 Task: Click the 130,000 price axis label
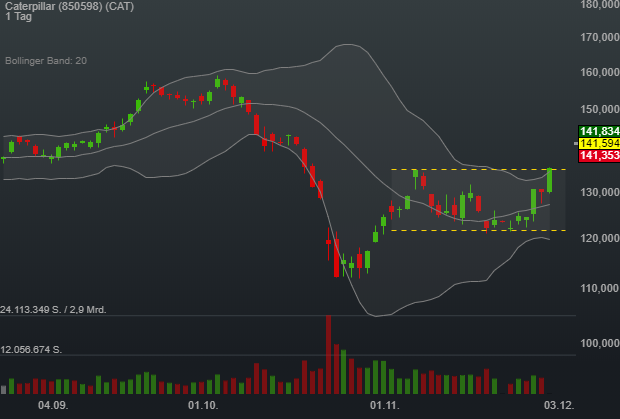[600, 193]
